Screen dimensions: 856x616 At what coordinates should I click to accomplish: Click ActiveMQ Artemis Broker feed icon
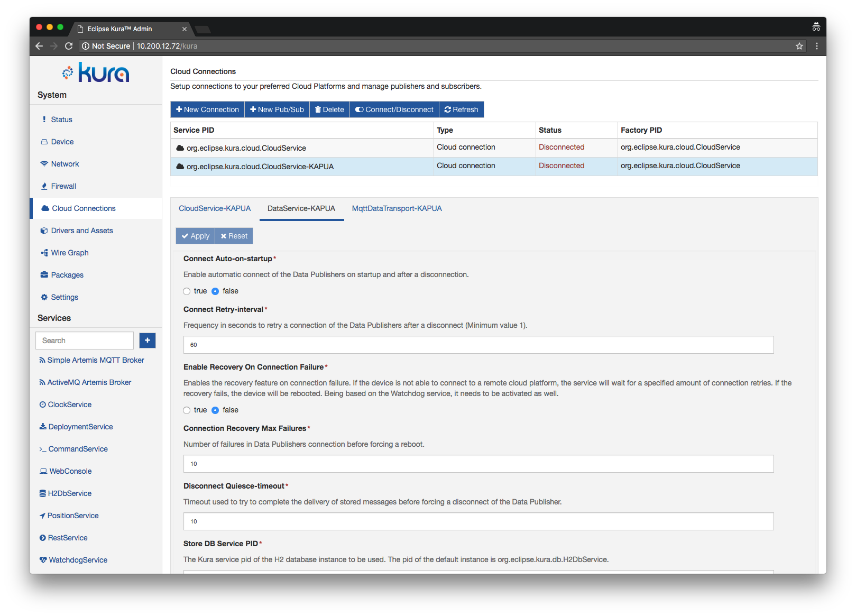click(x=42, y=382)
